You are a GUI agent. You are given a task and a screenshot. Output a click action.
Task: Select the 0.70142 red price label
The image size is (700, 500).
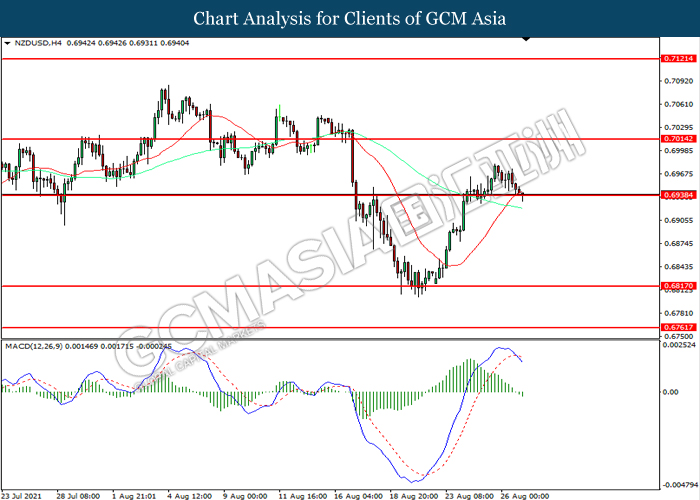678,139
